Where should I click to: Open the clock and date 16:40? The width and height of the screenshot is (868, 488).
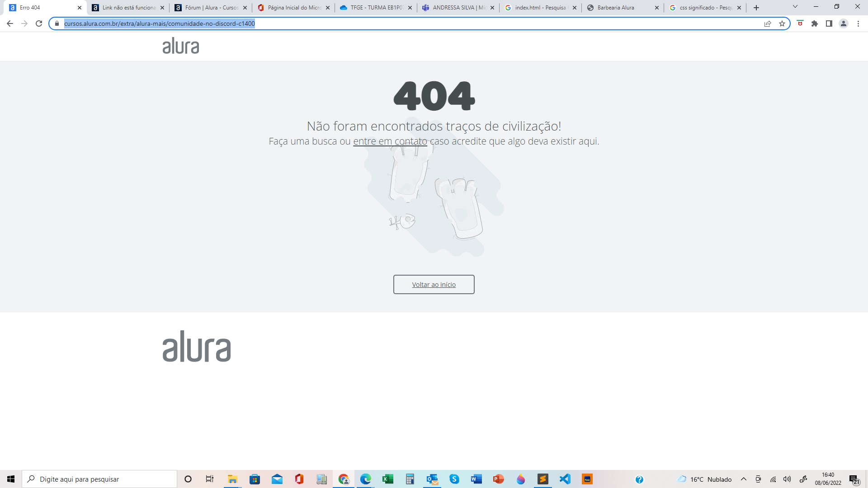click(828, 479)
